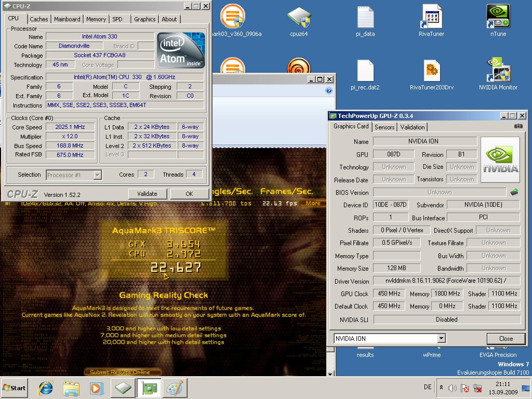The height and width of the screenshot is (399, 532).
Task: Click the NVIDIA SLI Disabled field
Action: (x=447, y=320)
